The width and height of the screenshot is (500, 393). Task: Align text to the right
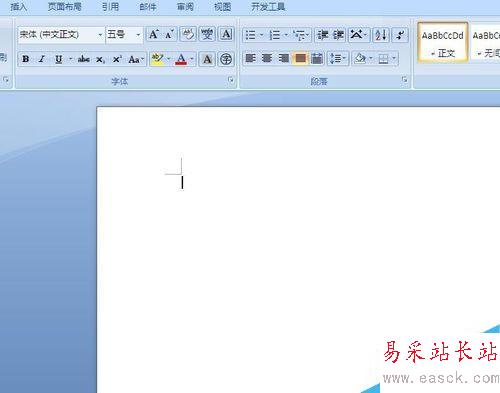(x=284, y=59)
